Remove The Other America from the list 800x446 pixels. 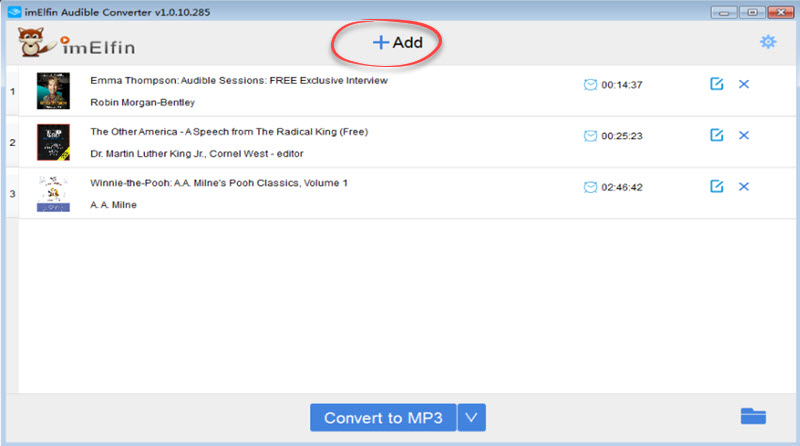pos(744,135)
